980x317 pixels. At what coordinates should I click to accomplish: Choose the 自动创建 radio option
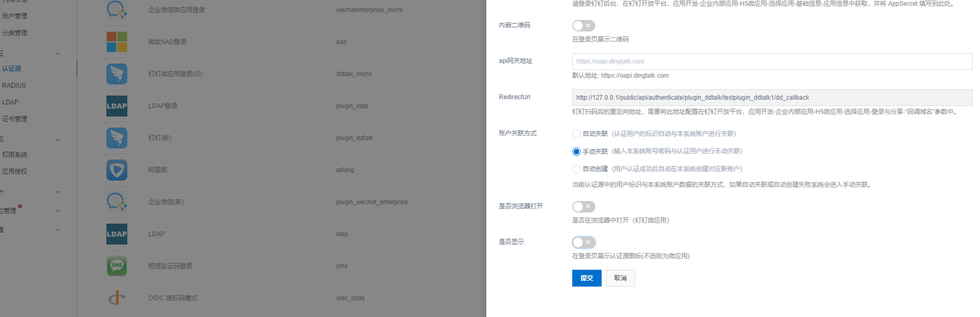tap(576, 169)
